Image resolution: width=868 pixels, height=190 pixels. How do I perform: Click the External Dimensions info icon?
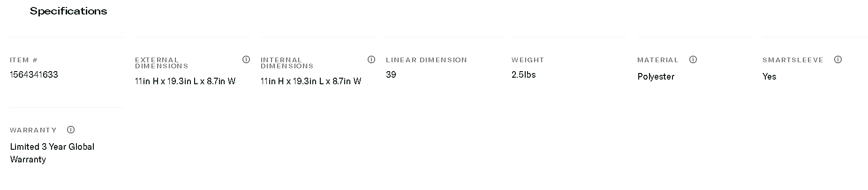click(246, 59)
